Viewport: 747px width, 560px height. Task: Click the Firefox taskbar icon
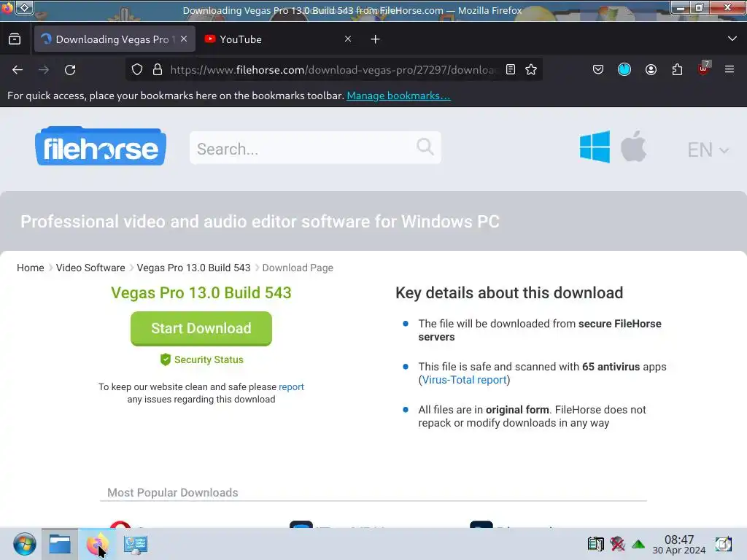pos(97,544)
